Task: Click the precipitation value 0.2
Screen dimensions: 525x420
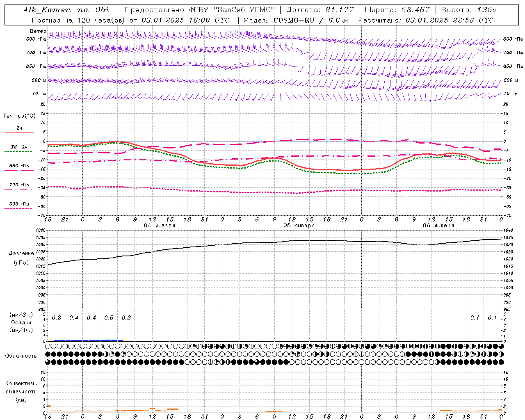Action: click(x=126, y=318)
